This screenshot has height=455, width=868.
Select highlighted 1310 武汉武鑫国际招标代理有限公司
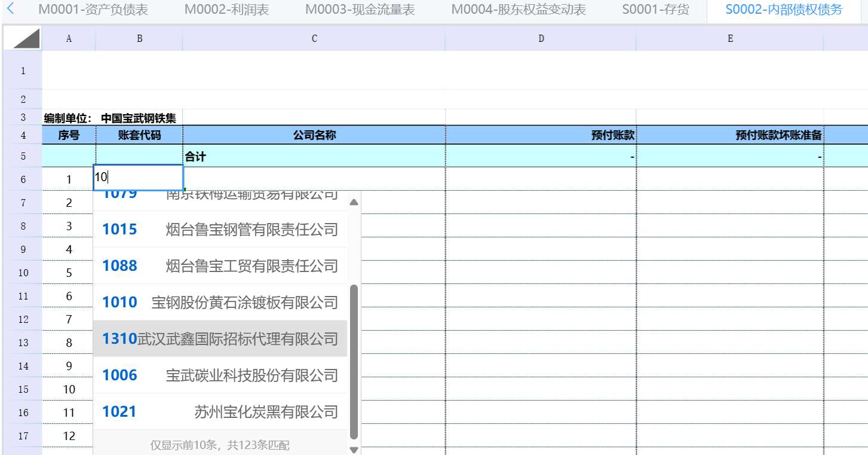(x=220, y=339)
